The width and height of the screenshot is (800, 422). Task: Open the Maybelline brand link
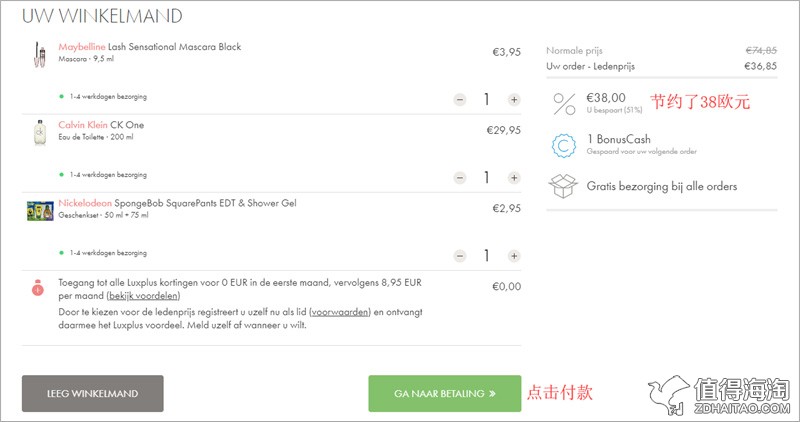tap(82, 46)
